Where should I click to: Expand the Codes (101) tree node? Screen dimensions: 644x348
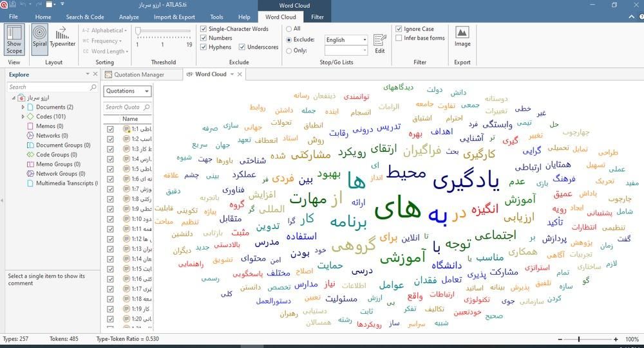23,116
